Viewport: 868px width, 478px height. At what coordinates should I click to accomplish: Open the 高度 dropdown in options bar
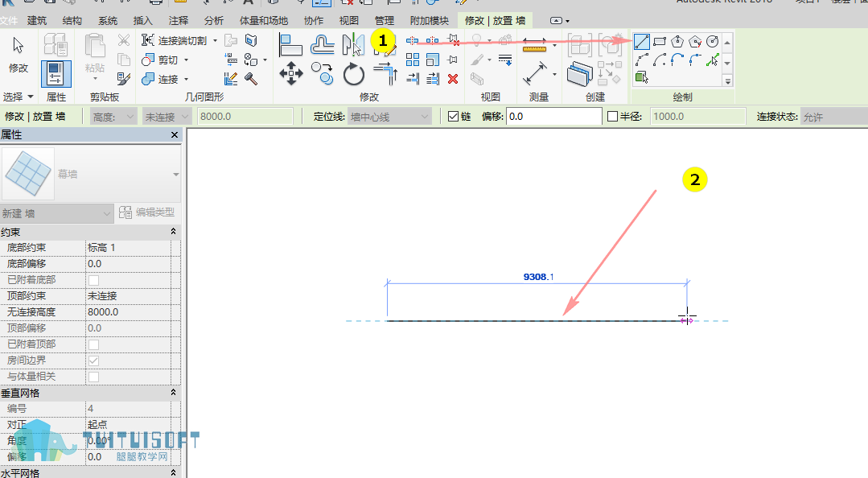pos(113,117)
